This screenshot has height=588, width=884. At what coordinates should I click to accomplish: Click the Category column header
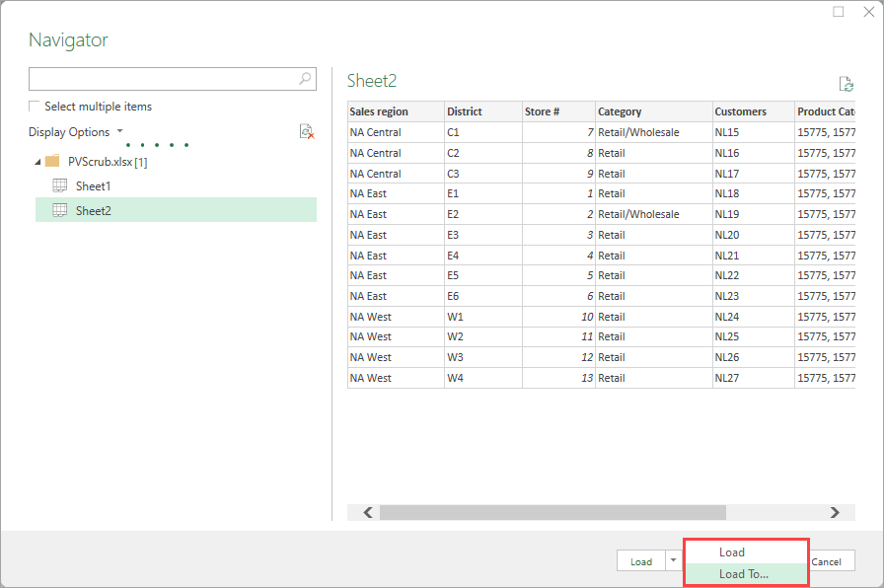654,111
